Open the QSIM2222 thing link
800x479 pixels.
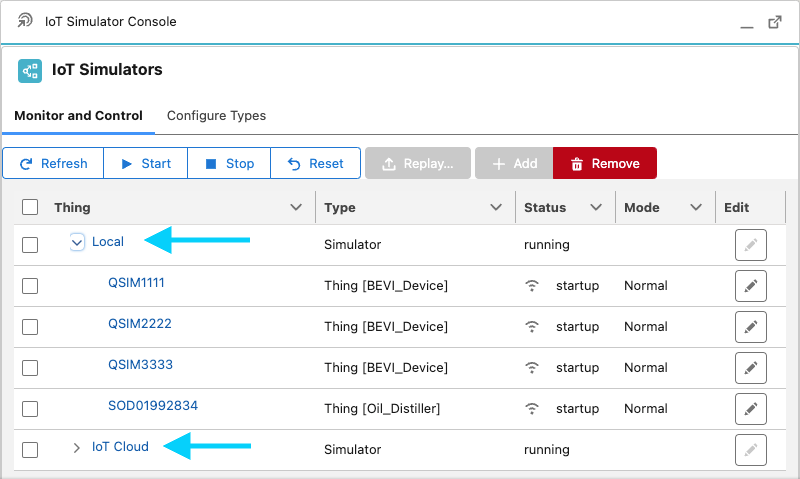click(x=140, y=323)
